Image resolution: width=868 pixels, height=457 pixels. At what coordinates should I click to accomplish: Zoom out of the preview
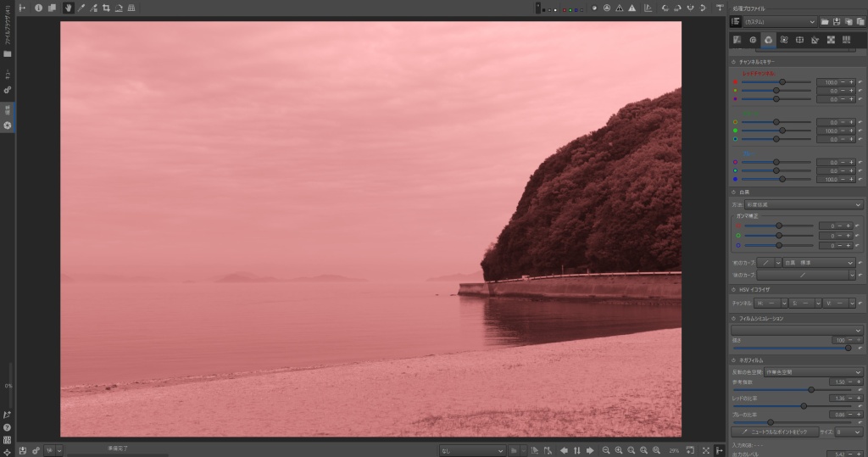click(606, 450)
